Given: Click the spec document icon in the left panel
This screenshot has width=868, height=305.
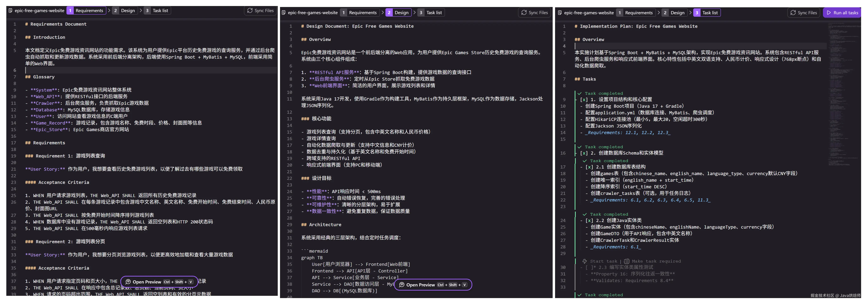Looking at the screenshot, I should (10, 10).
